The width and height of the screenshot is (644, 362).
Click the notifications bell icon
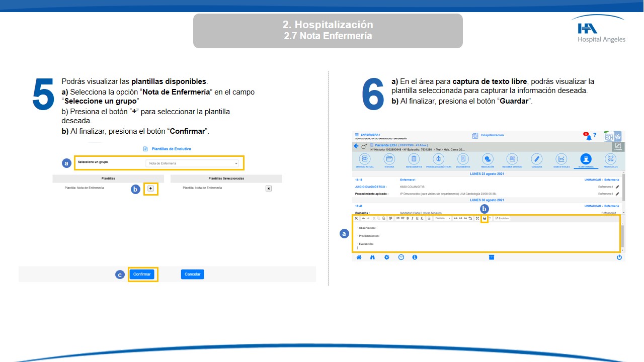tap(588, 137)
